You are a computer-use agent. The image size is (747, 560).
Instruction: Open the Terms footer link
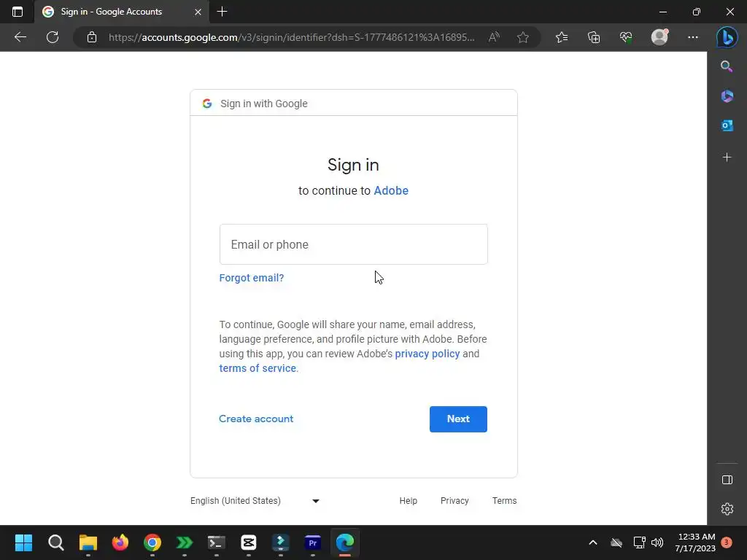tap(505, 500)
